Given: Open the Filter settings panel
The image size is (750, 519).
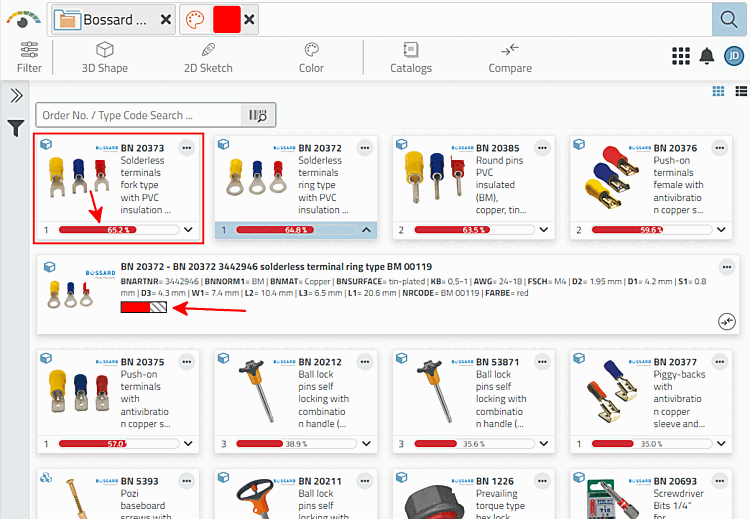Looking at the screenshot, I should pos(29,57).
